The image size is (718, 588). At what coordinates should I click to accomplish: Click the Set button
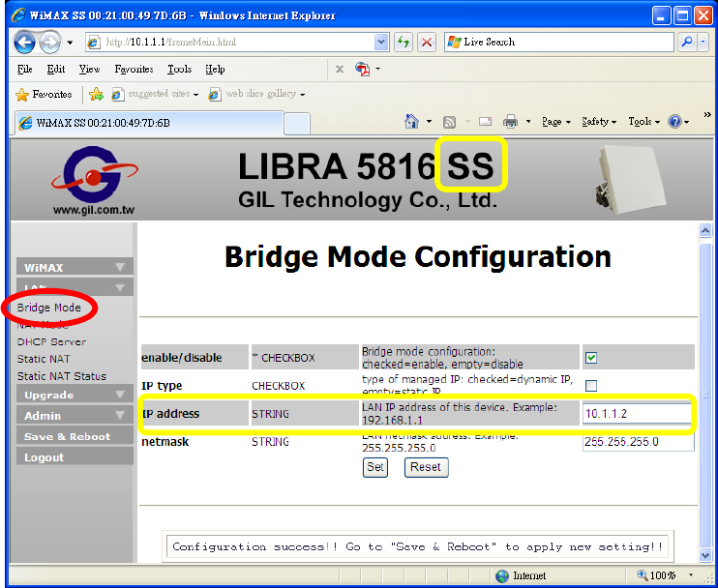pos(375,467)
